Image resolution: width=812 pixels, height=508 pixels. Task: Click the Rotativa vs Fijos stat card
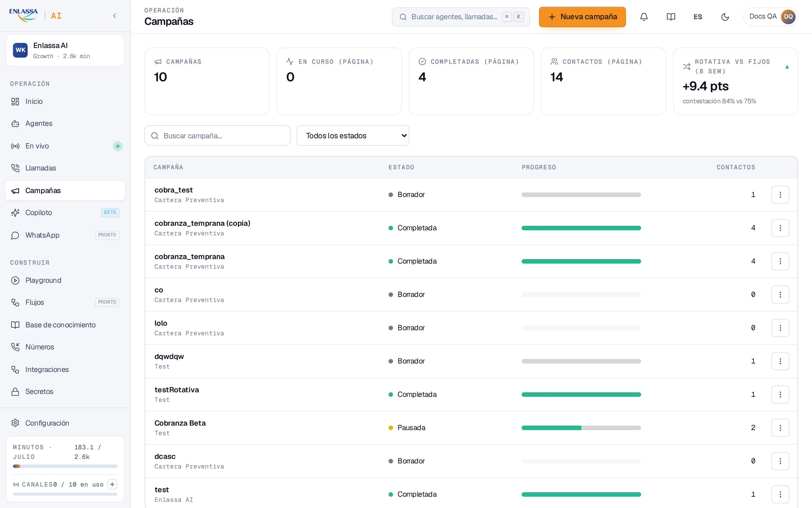point(736,81)
